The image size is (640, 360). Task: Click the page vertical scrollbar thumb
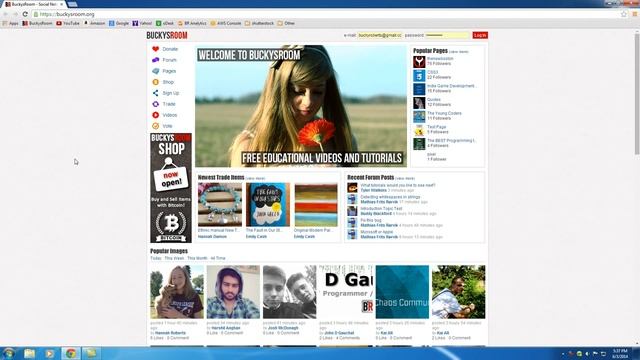coord(637,94)
